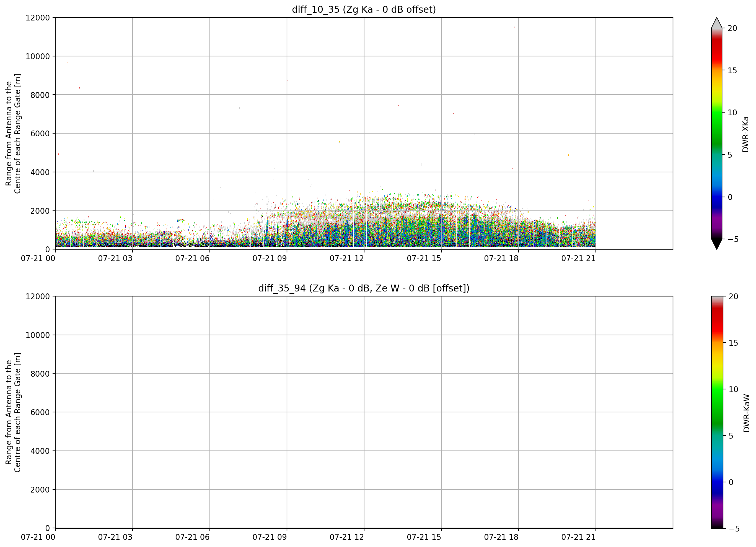Click the '10000' y tick in the diff_35_94 plot
Image resolution: width=756 pixels, height=547 pixels.
click(x=38, y=335)
